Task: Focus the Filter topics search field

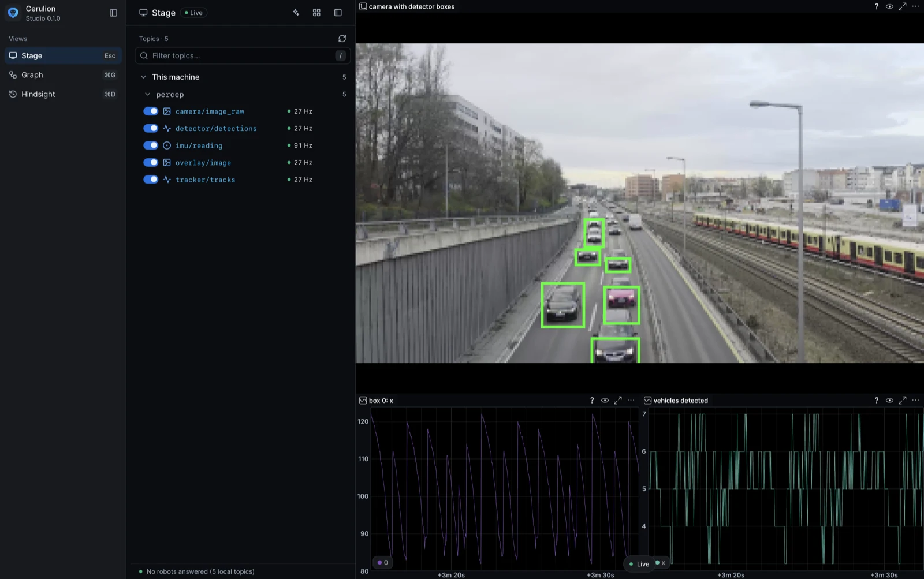Action: click(x=243, y=55)
